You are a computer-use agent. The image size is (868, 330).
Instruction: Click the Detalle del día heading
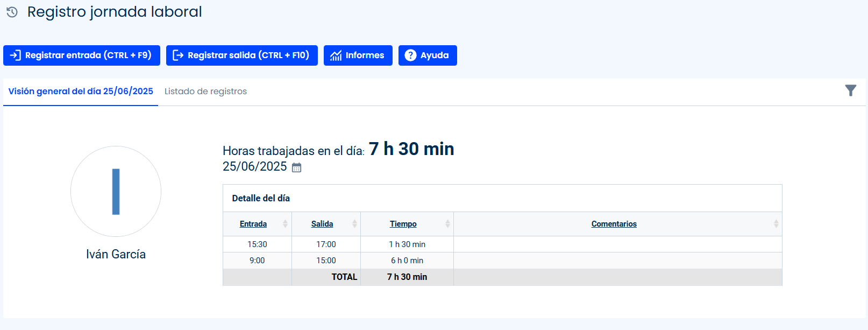pyautogui.click(x=261, y=198)
